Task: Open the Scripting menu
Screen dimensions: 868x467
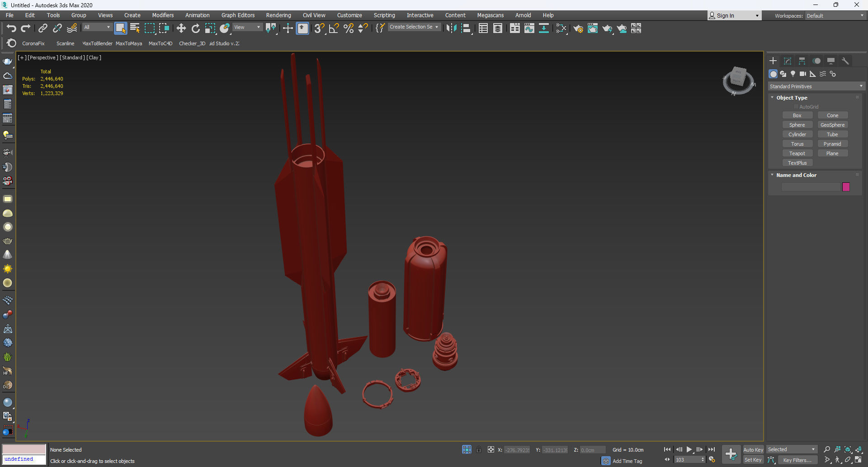Action: (x=384, y=15)
